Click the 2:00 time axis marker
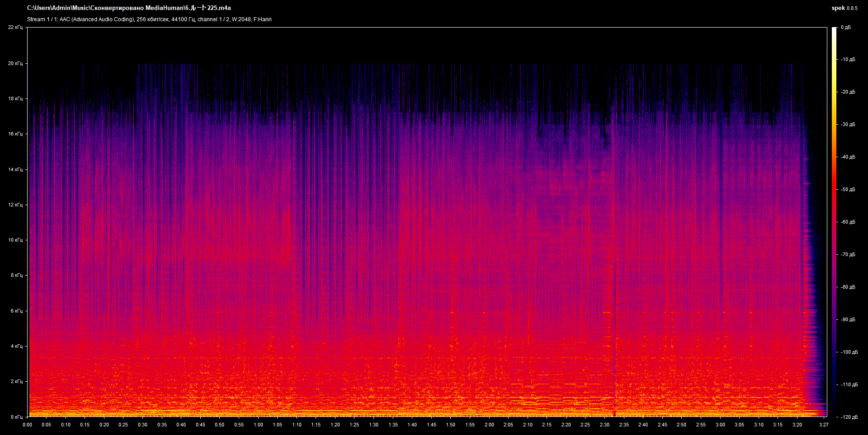868x435 pixels. pos(489,425)
